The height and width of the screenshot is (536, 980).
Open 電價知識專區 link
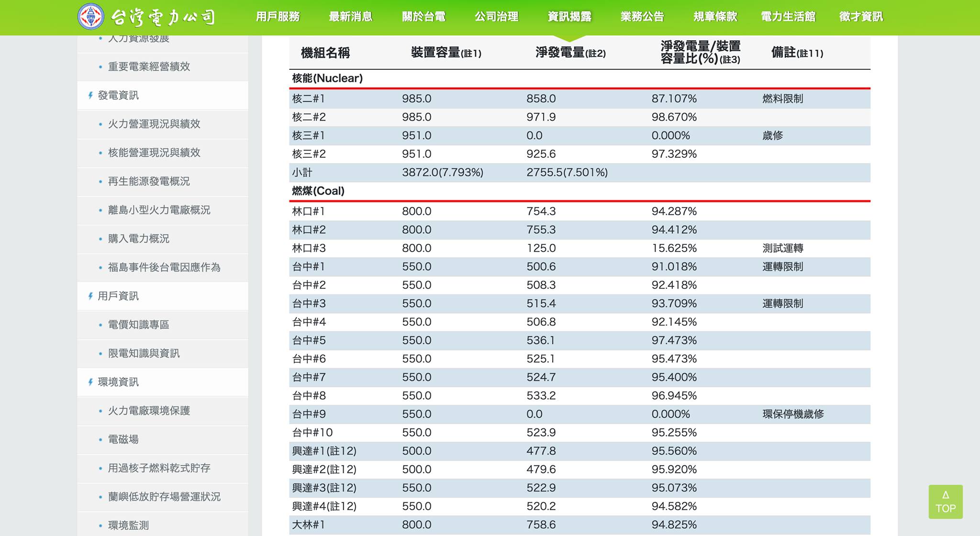coord(138,325)
